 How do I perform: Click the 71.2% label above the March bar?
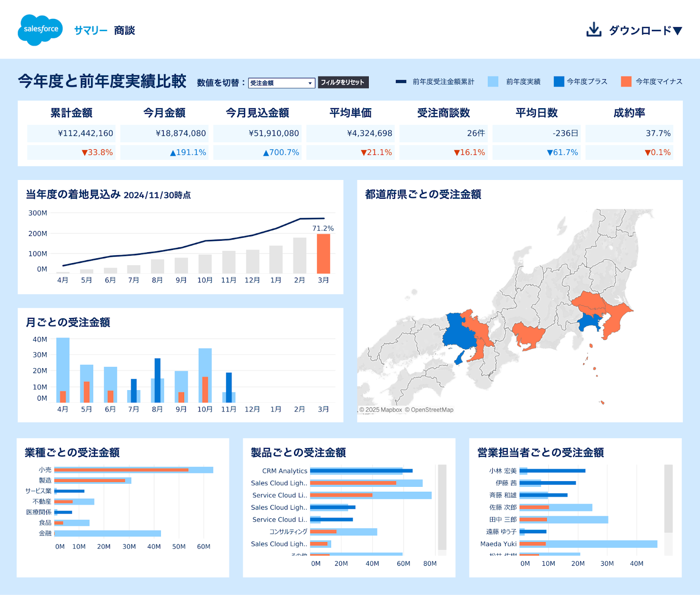[323, 228]
